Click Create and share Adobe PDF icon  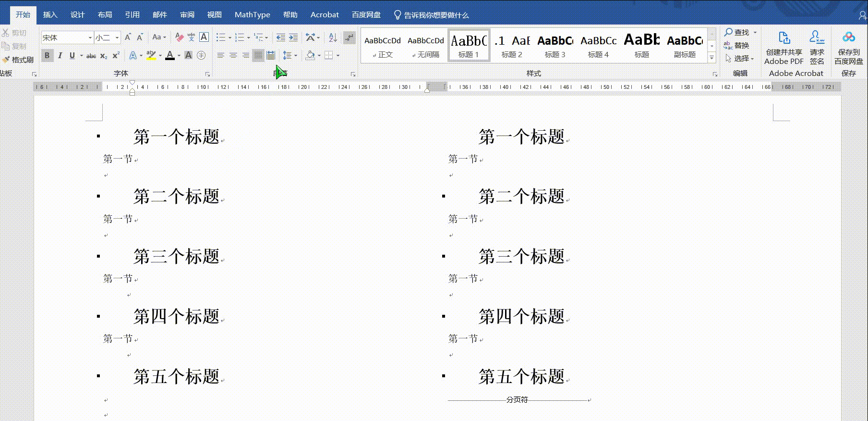784,48
